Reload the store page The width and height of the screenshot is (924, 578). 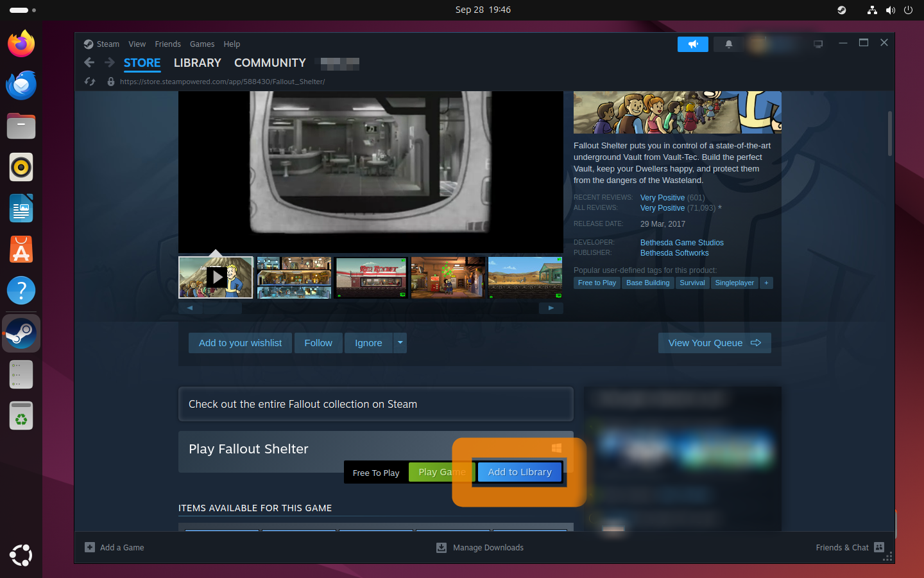pos(90,82)
